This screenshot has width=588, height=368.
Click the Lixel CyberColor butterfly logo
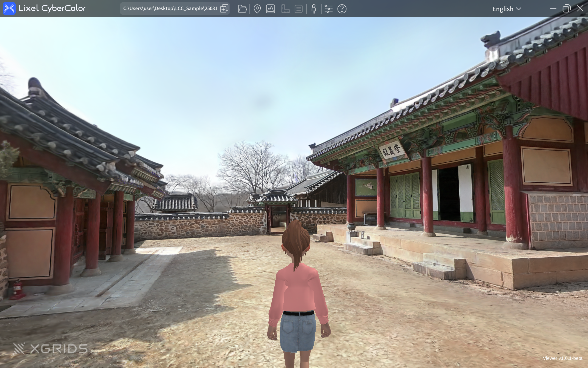tap(9, 9)
